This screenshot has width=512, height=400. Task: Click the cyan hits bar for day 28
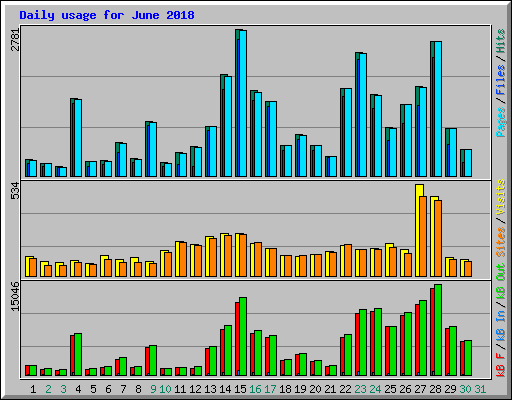(438, 109)
